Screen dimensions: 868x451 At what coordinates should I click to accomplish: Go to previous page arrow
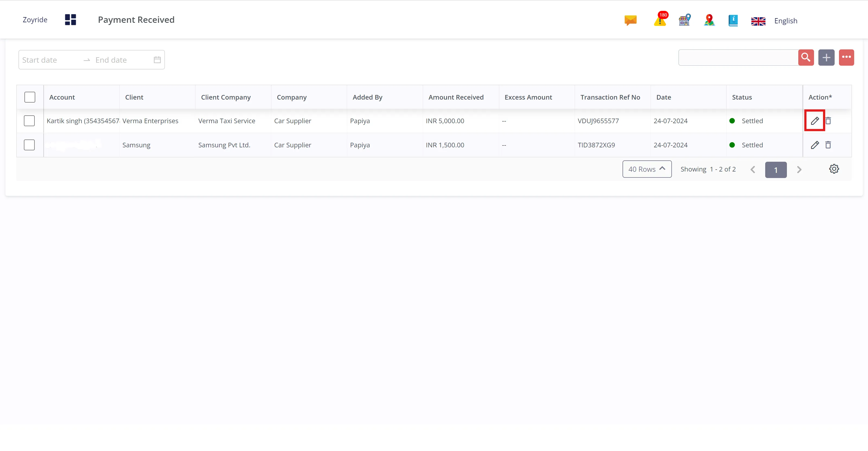753,170
